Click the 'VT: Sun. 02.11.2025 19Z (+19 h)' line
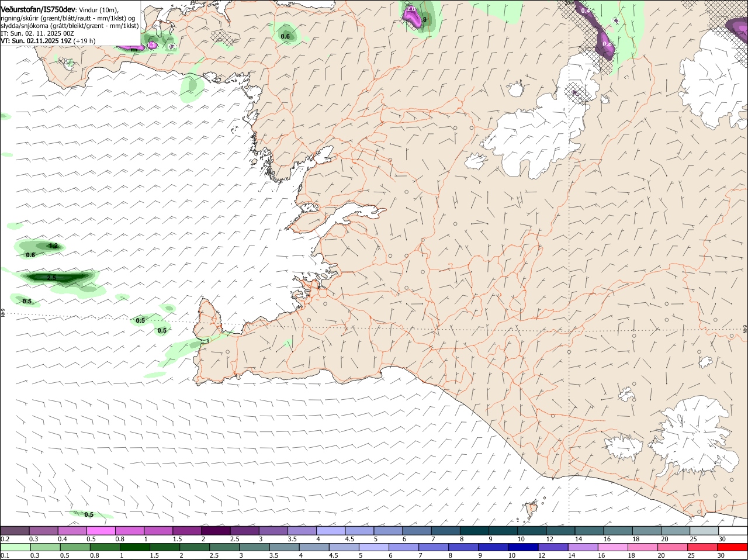Viewport: 748px width, 560px height. tap(48, 41)
